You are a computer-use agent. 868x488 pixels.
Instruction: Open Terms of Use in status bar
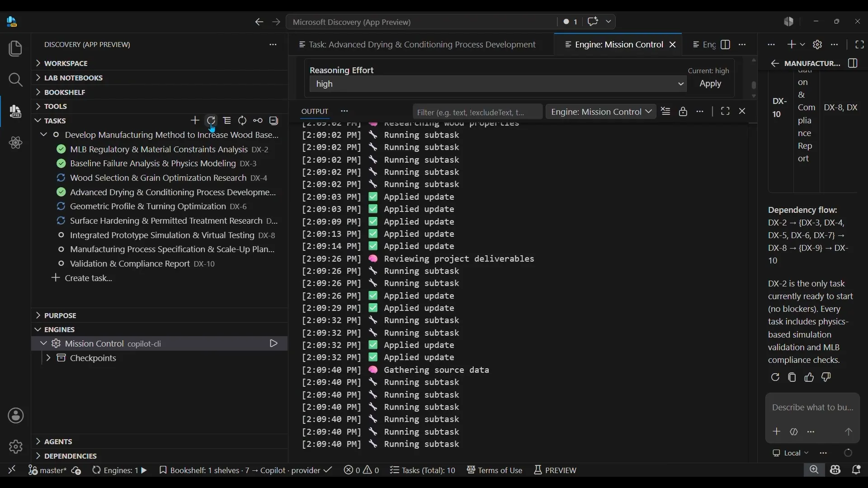coord(495,470)
